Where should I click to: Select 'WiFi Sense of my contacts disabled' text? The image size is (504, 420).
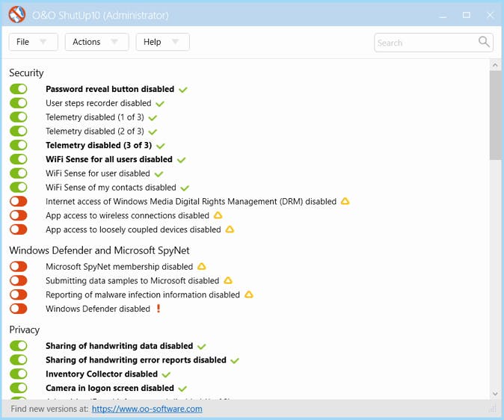click(111, 188)
